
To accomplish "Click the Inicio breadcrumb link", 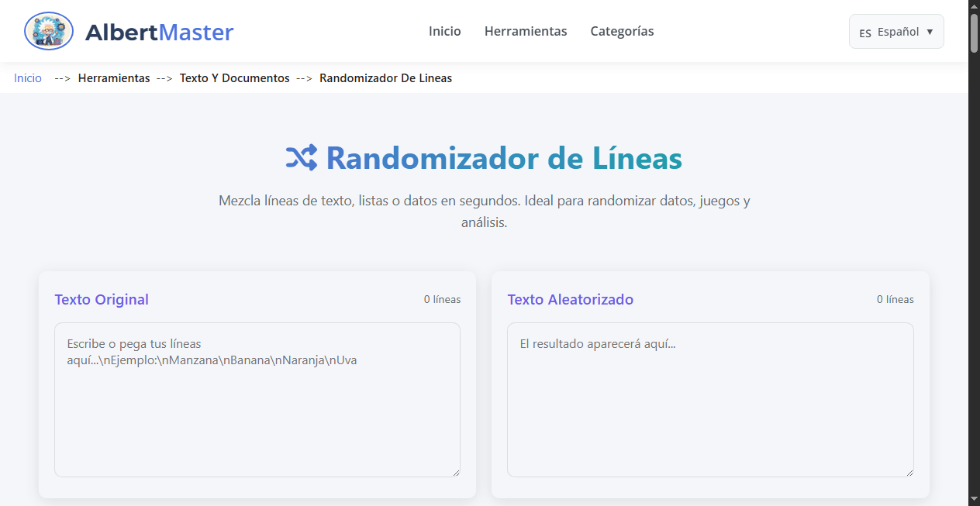I will point(27,77).
